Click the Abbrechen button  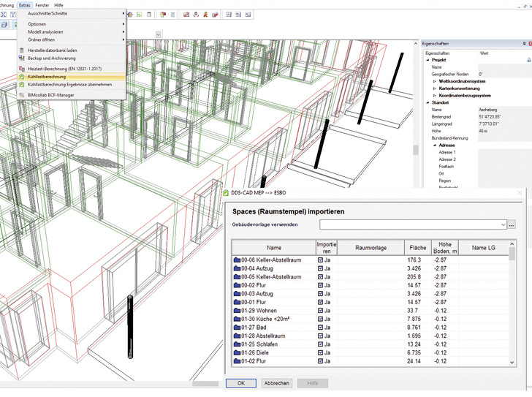click(276, 383)
